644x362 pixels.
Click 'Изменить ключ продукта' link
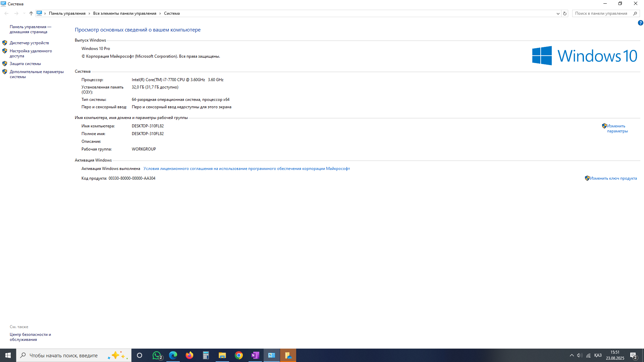pyautogui.click(x=613, y=178)
